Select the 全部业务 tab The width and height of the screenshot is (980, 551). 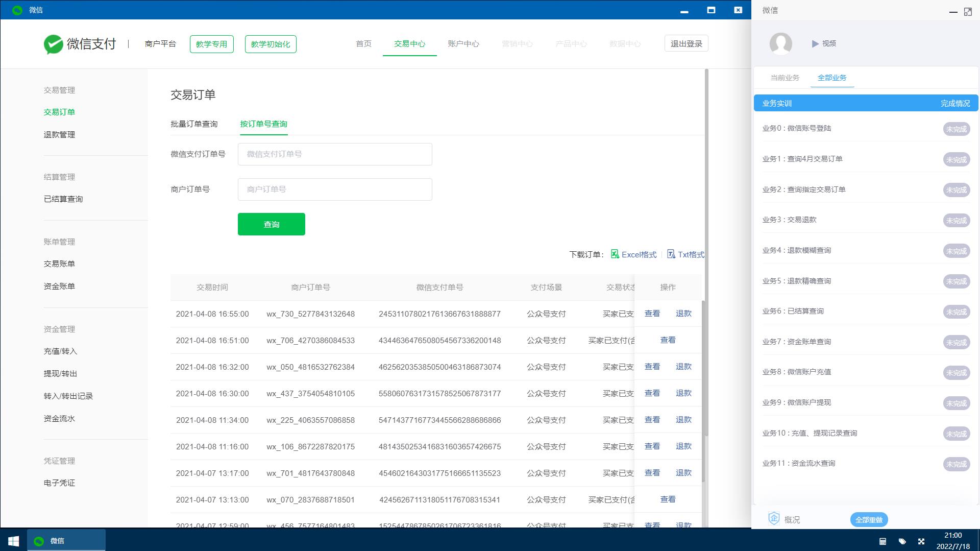coord(832,78)
